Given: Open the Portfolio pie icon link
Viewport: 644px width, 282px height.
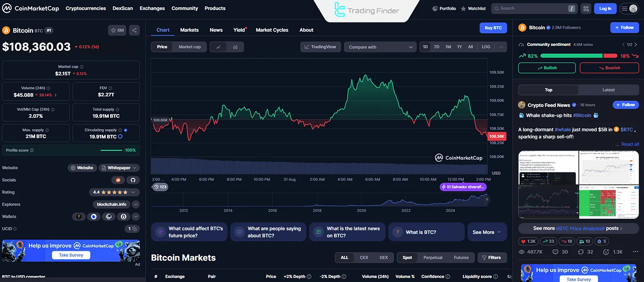Looking at the screenshot, I should (x=444, y=8).
